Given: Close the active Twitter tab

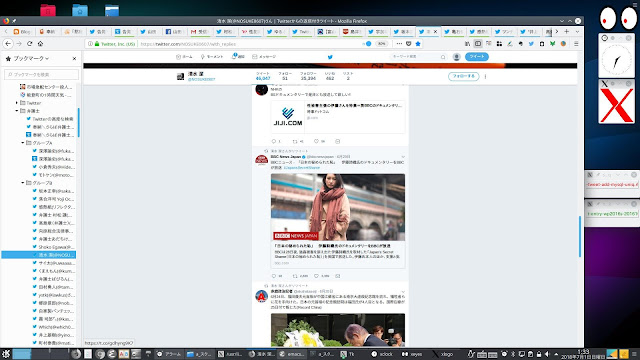Looking at the screenshot, I should (435, 31).
